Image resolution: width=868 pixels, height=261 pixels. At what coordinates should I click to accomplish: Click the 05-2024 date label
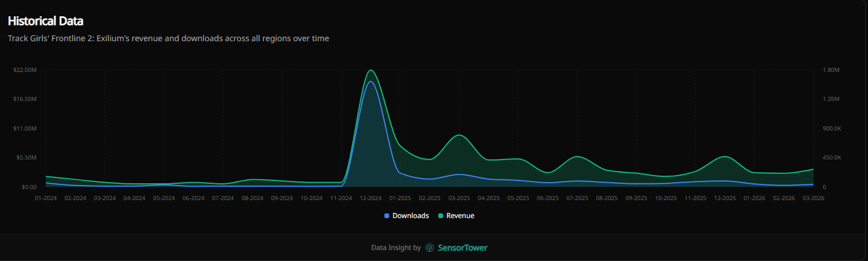[x=164, y=198]
